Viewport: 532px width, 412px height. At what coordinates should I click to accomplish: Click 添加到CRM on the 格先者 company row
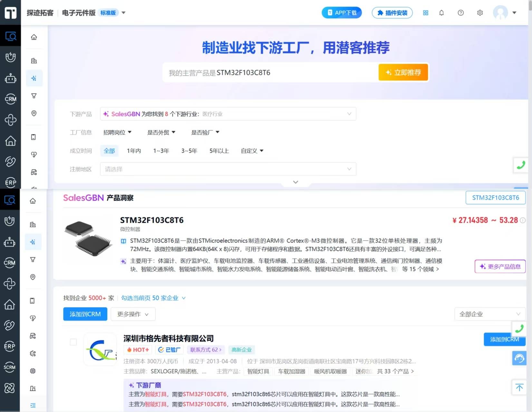tap(505, 339)
